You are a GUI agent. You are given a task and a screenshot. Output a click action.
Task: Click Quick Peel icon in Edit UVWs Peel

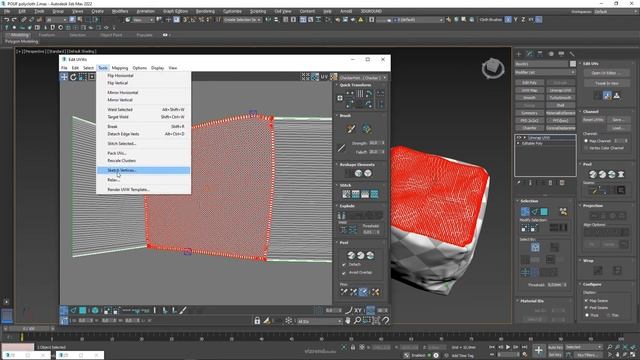tap(351, 256)
